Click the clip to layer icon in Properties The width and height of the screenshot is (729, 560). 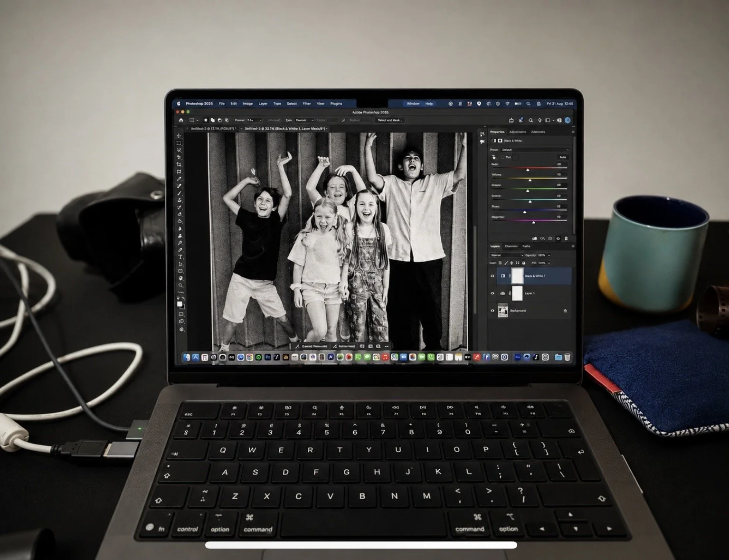(x=534, y=238)
